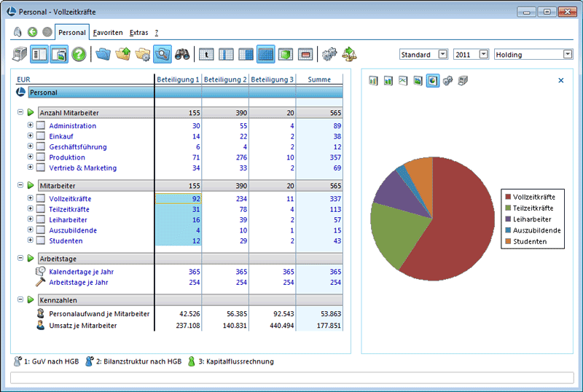
Task: Switch chart to yellow bar chart type
Action: tap(373, 80)
